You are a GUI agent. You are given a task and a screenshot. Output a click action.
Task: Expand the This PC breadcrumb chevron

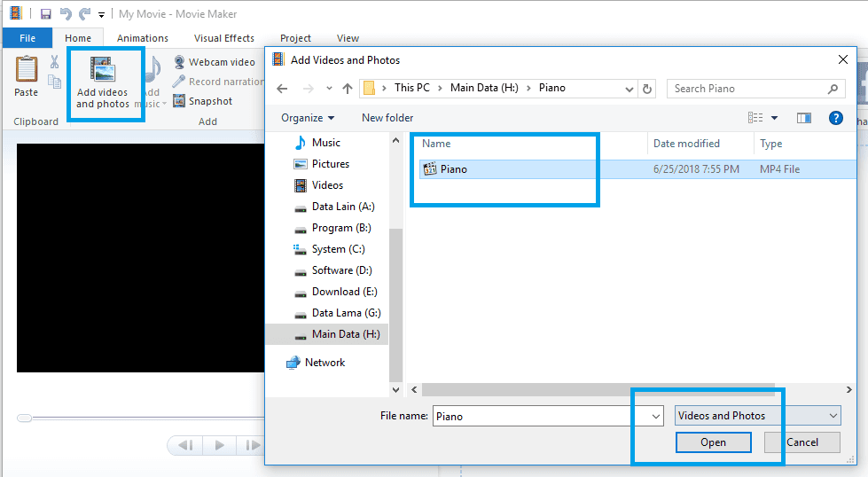pos(440,88)
